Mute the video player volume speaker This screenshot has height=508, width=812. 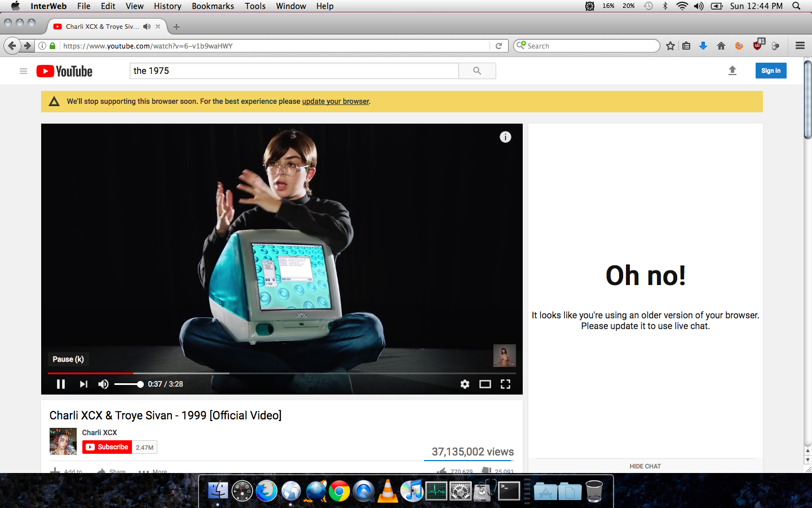(x=103, y=384)
